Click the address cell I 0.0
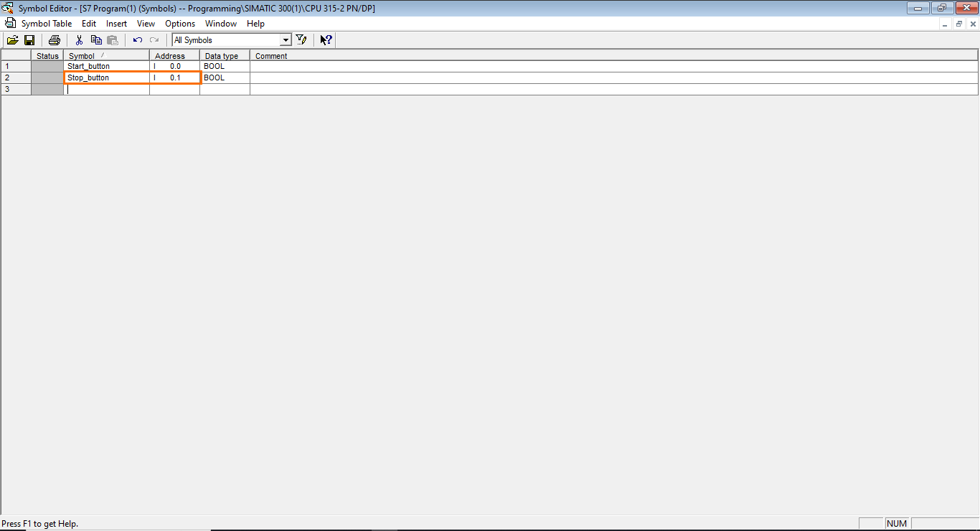 pos(174,66)
